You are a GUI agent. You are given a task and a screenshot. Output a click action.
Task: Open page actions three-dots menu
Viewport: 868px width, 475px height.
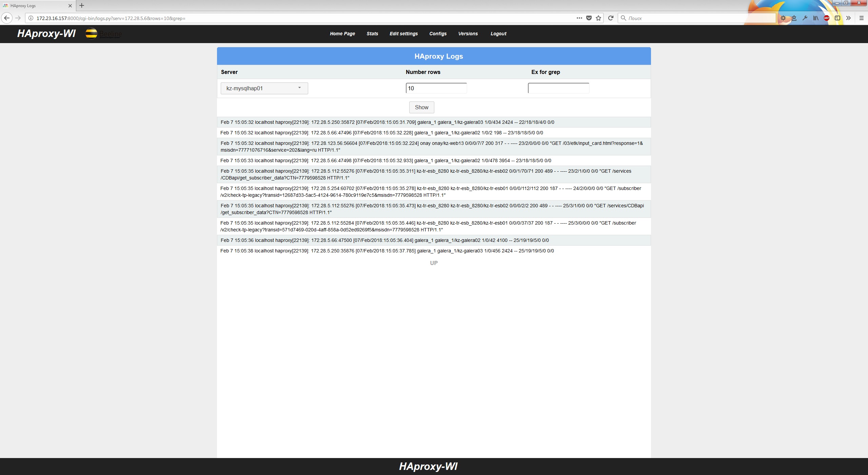click(x=579, y=18)
